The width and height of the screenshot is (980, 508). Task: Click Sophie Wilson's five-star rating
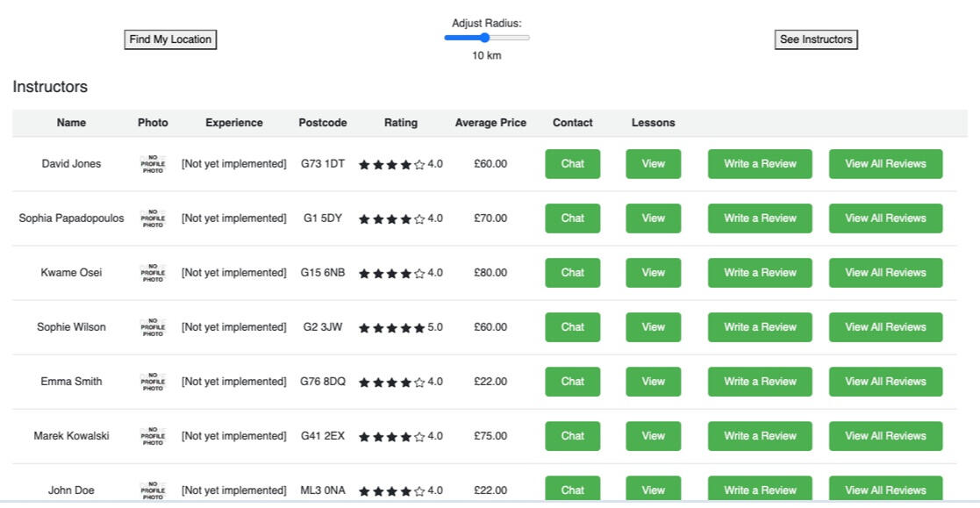(391, 327)
